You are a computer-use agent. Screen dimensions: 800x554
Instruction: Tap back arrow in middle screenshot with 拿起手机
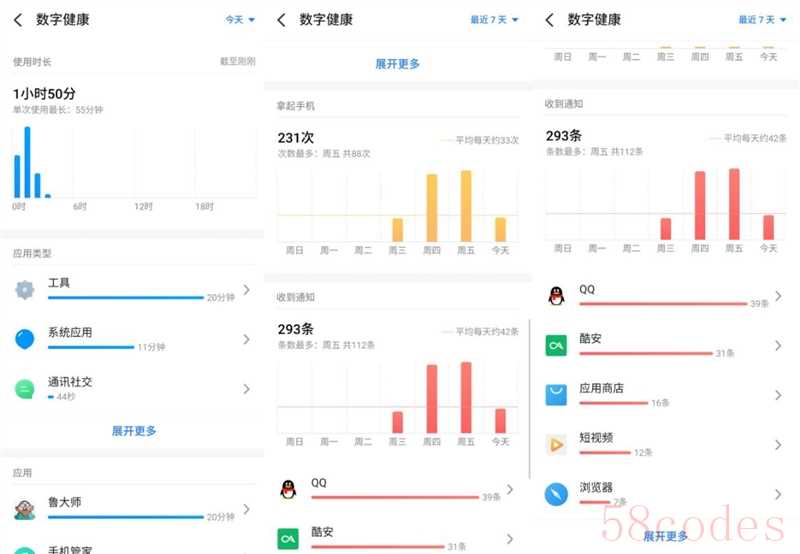[x=282, y=20]
